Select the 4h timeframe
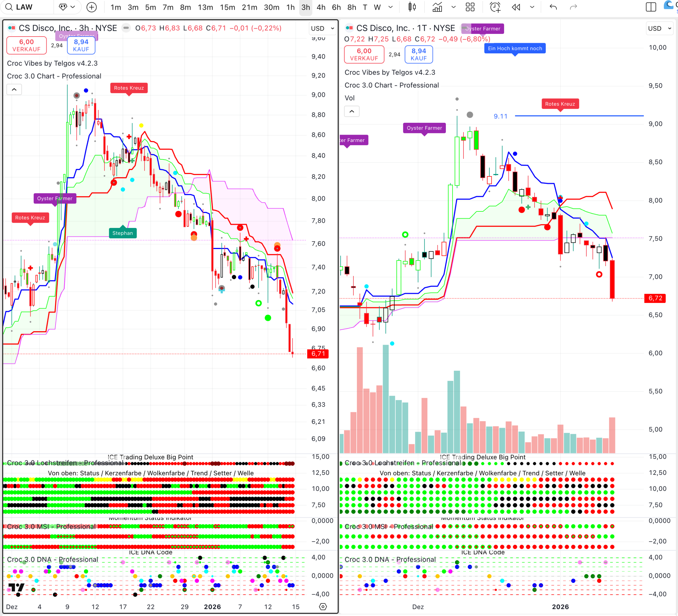This screenshot has height=616, width=678. click(321, 7)
